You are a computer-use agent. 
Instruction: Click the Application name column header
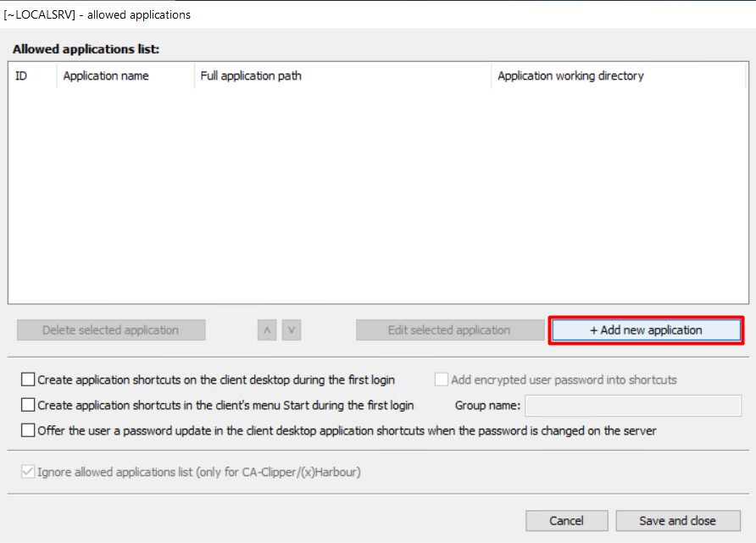tap(125, 76)
